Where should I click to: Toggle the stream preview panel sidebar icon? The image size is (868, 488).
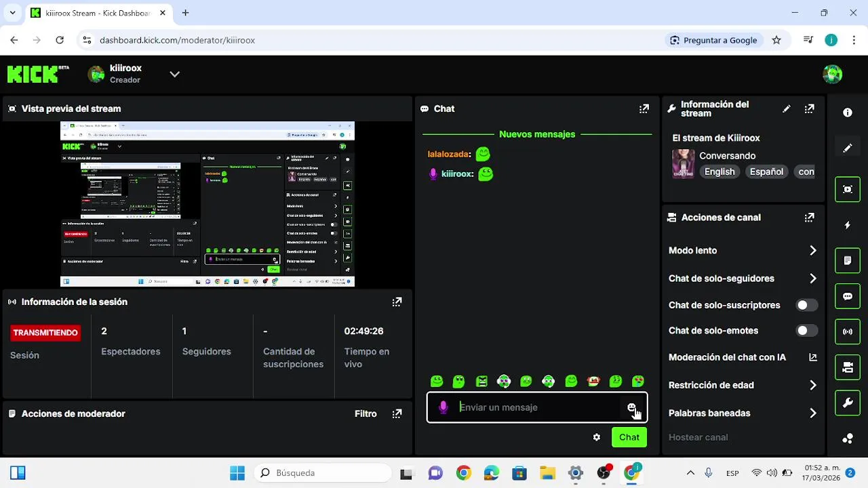click(848, 189)
